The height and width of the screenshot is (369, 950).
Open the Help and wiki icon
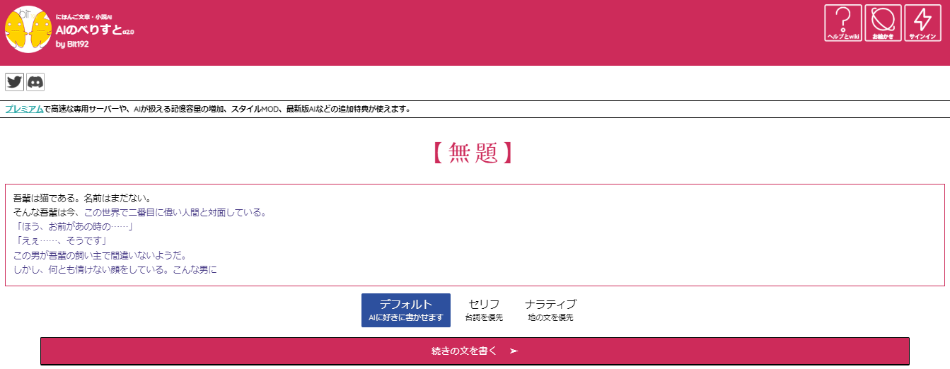point(843,23)
